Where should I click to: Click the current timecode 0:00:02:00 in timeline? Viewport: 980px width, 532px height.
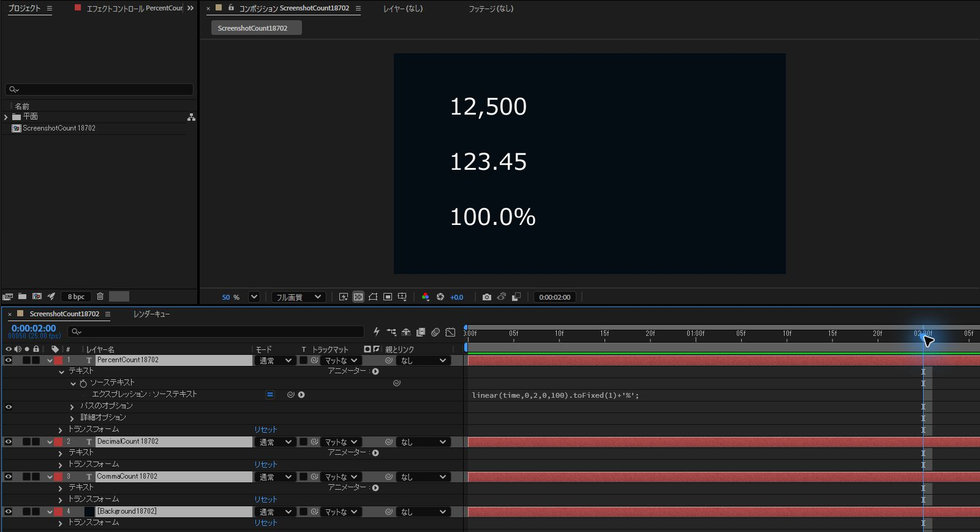point(34,329)
